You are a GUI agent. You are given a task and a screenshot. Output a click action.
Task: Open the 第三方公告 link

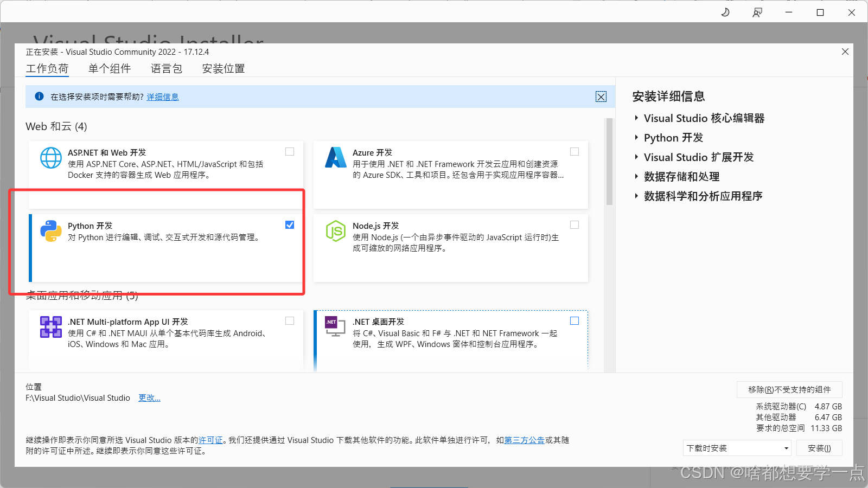pos(524,440)
